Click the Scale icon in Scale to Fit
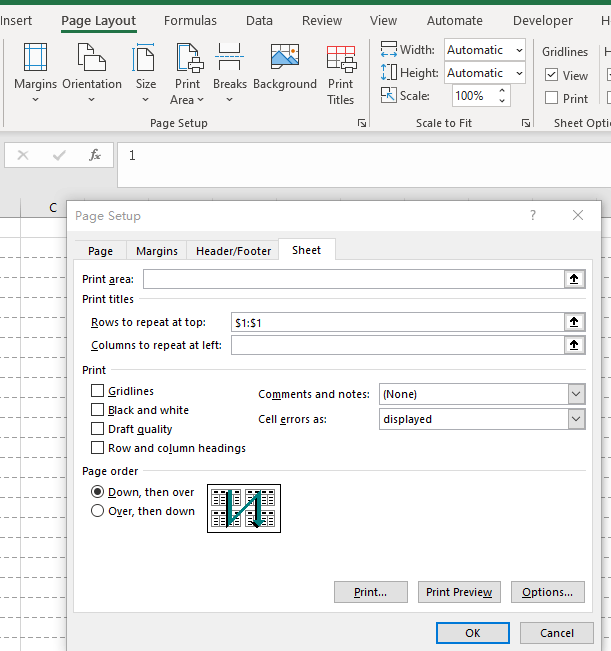The width and height of the screenshot is (611, 651). [389, 95]
